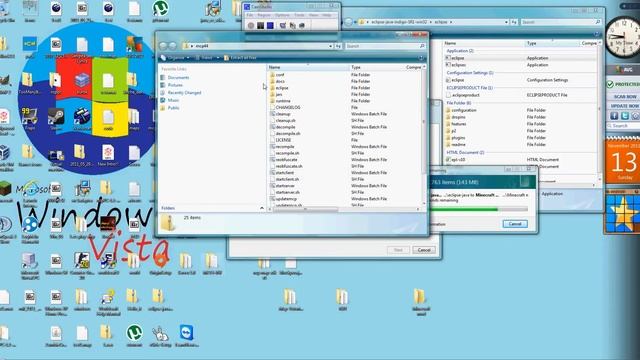The height and width of the screenshot is (360, 640).
Task: Click Cancel in the extraction wizard
Action: point(424,250)
